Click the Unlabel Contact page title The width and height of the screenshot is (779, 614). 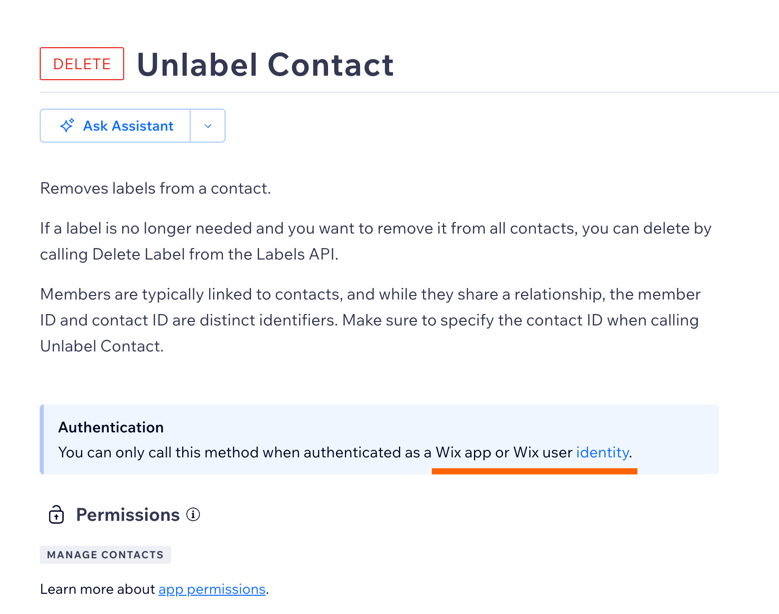click(x=265, y=65)
